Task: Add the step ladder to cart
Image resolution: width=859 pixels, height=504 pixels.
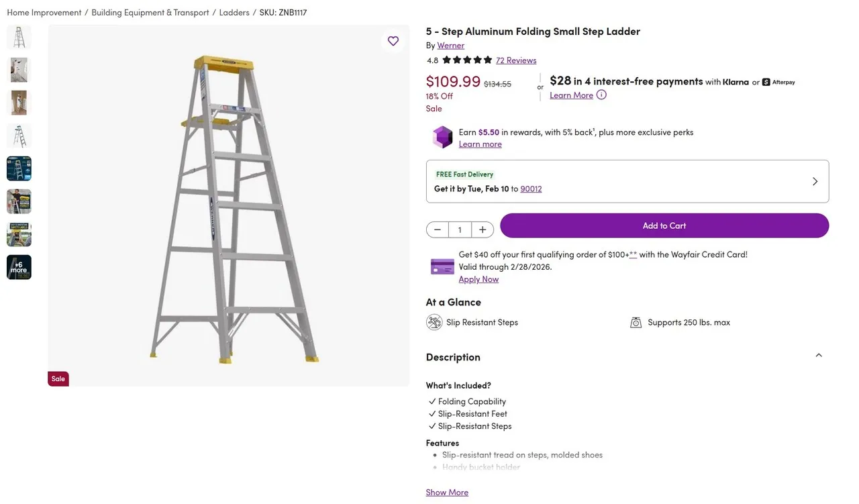Action: coord(664,225)
